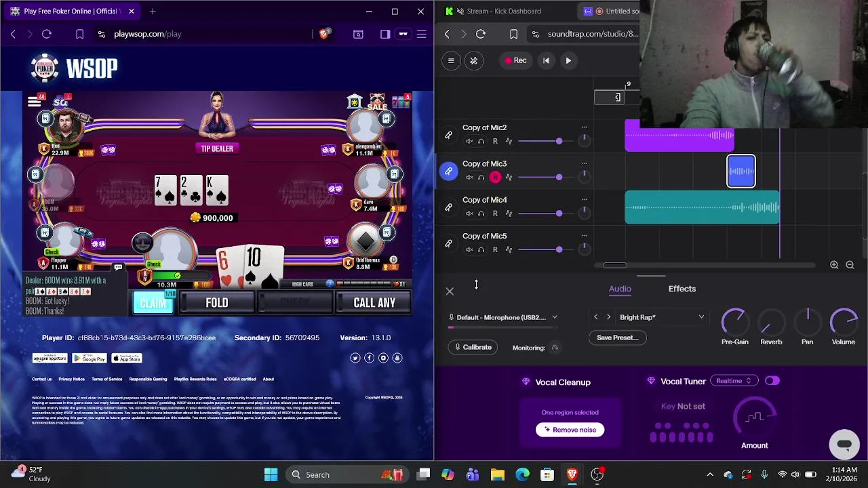Click Save Preset button
Image resolution: width=868 pixels, height=488 pixels.
pyautogui.click(x=618, y=338)
